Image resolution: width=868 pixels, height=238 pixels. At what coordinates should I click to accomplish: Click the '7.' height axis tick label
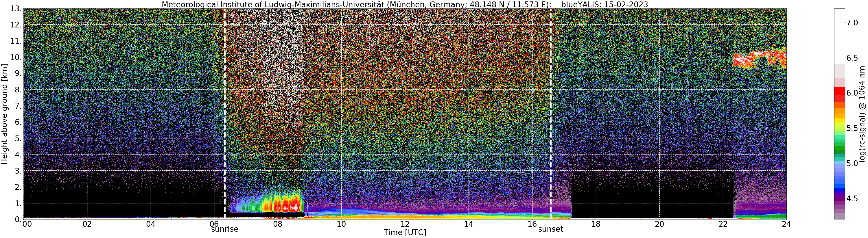[18, 106]
